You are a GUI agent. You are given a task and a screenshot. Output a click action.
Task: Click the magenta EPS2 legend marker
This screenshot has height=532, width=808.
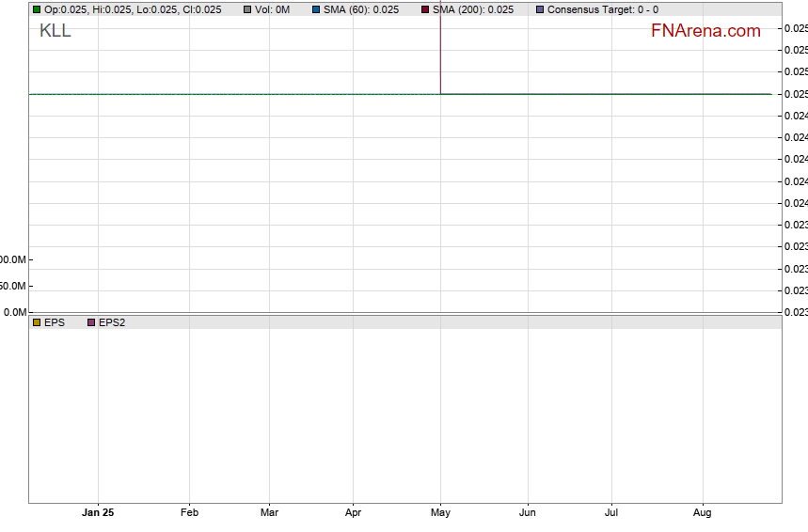[x=91, y=322]
